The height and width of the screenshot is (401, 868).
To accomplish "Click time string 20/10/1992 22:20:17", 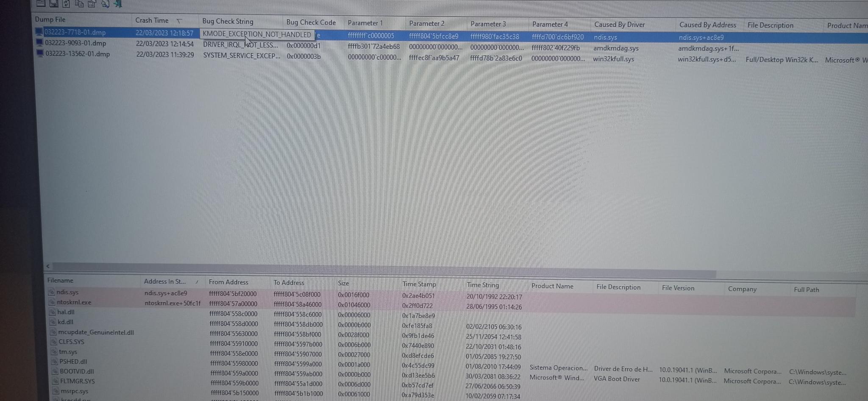I will (x=494, y=297).
